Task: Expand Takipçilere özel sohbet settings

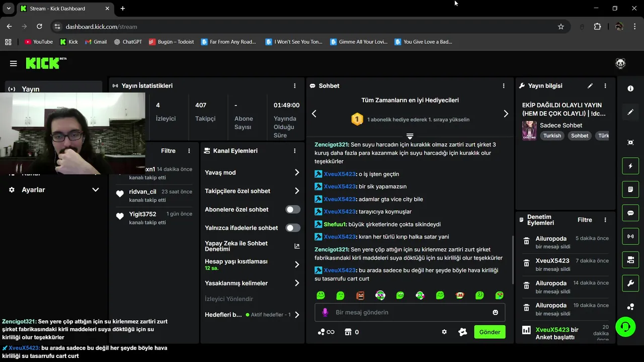Action: pyautogui.click(x=252, y=191)
